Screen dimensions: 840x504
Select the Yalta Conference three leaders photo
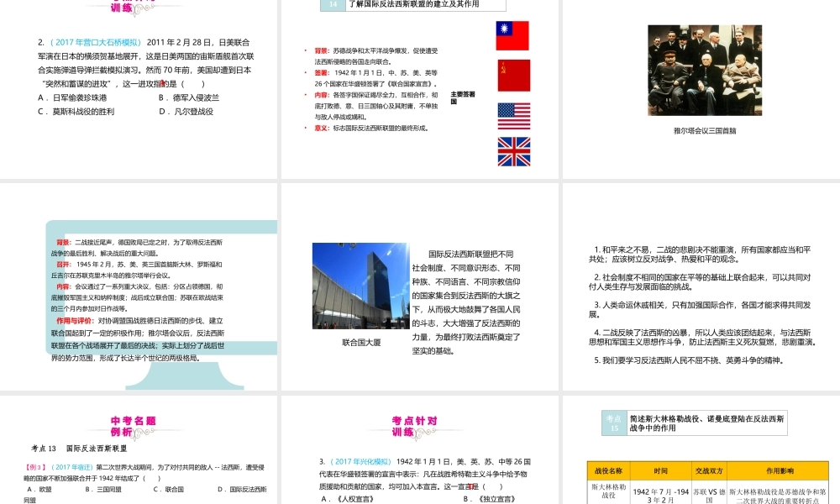(705, 71)
